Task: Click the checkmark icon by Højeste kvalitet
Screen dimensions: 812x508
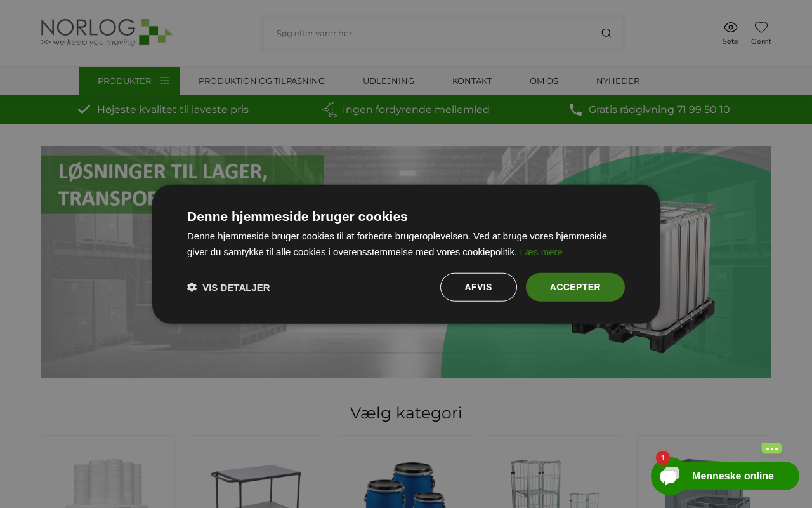Action: [84, 109]
